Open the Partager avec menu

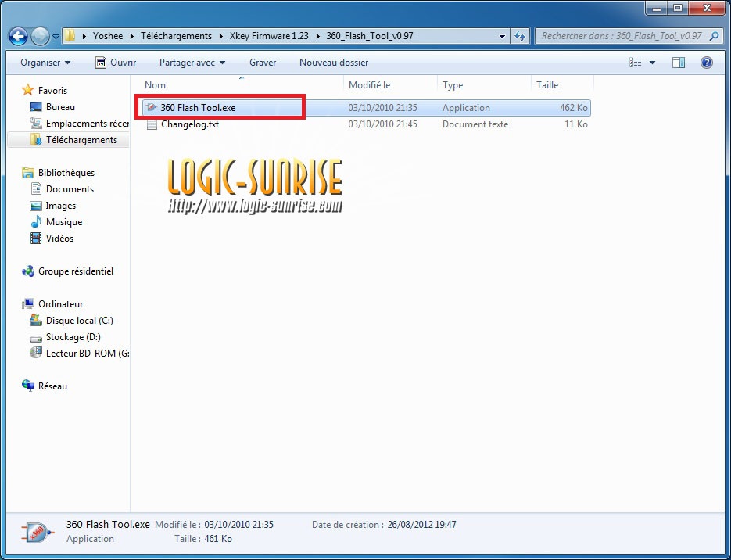point(192,63)
